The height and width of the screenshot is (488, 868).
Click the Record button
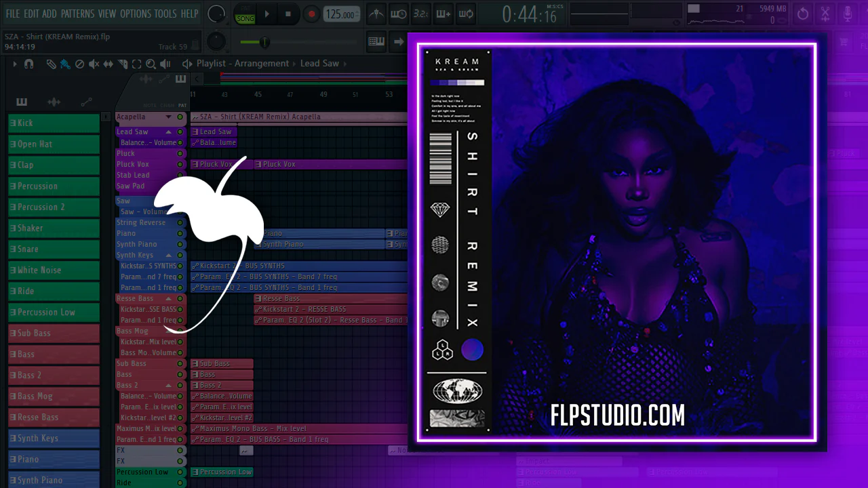pyautogui.click(x=311, y=14)
